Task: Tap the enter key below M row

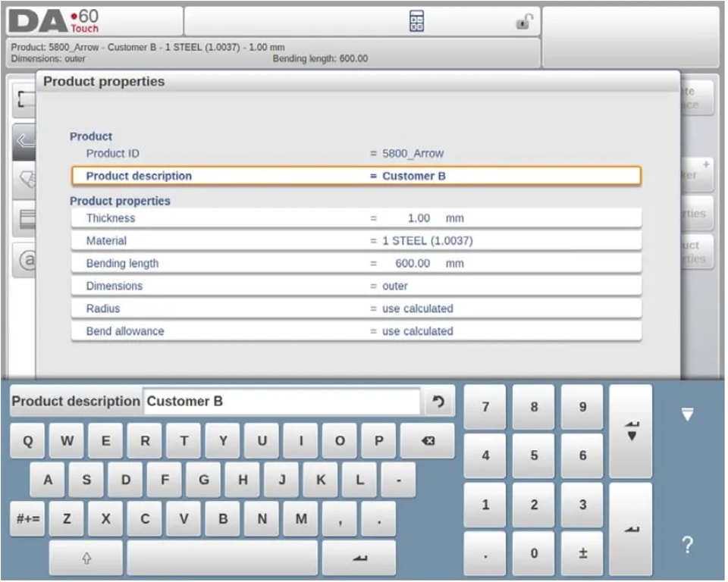Action: click(359, 559)
